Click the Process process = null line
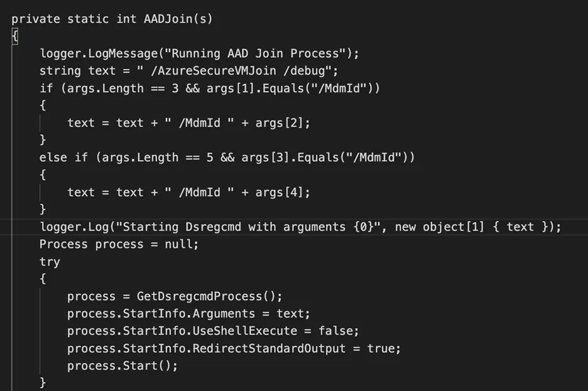This screenshot has width=588, height=391. 119,244
